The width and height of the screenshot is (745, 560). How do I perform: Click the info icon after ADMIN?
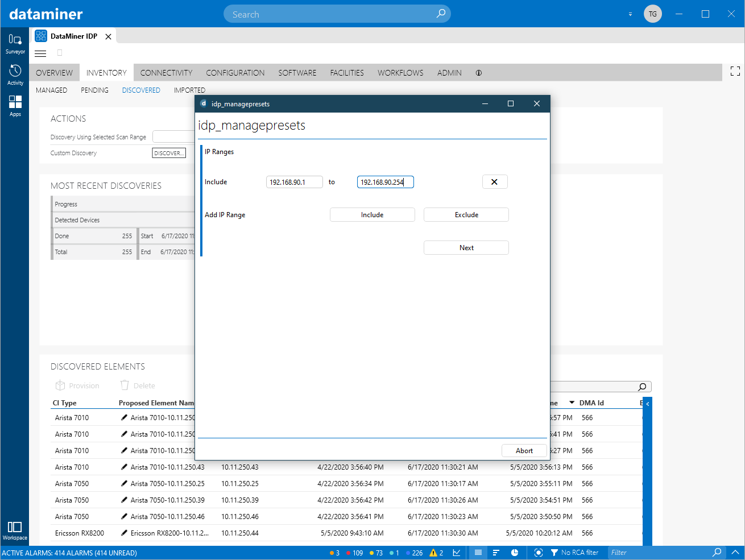click(x=479, y=73)
